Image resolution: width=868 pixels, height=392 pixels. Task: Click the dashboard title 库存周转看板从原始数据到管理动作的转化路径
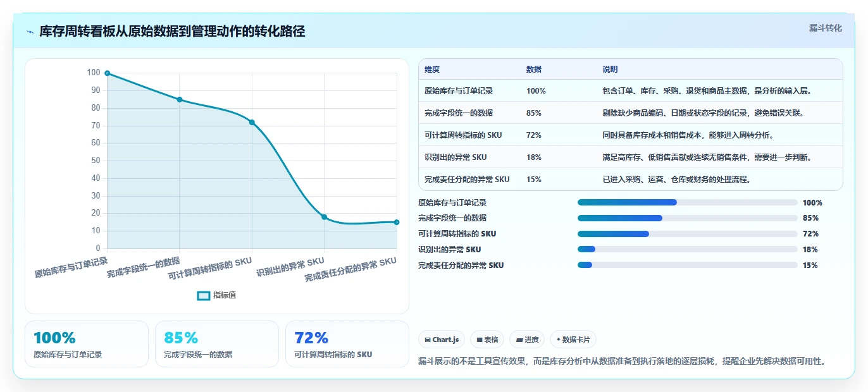click(172, 32)
